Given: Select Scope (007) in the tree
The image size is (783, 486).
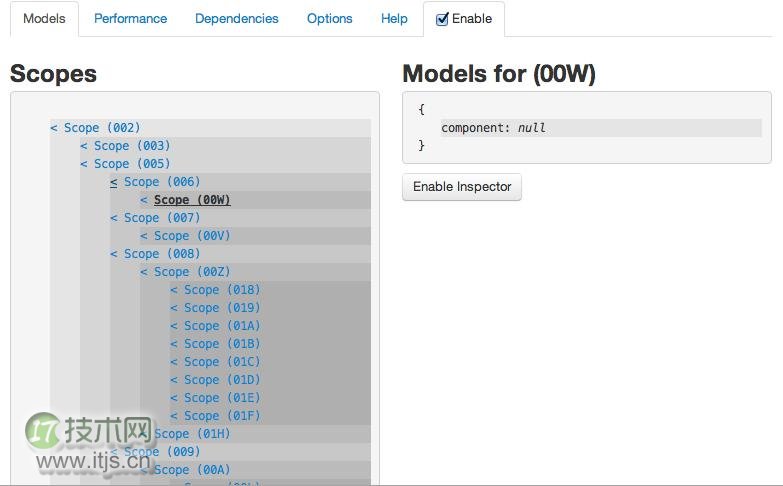Looking at the screenshot, I should click(x=162, y=218).
